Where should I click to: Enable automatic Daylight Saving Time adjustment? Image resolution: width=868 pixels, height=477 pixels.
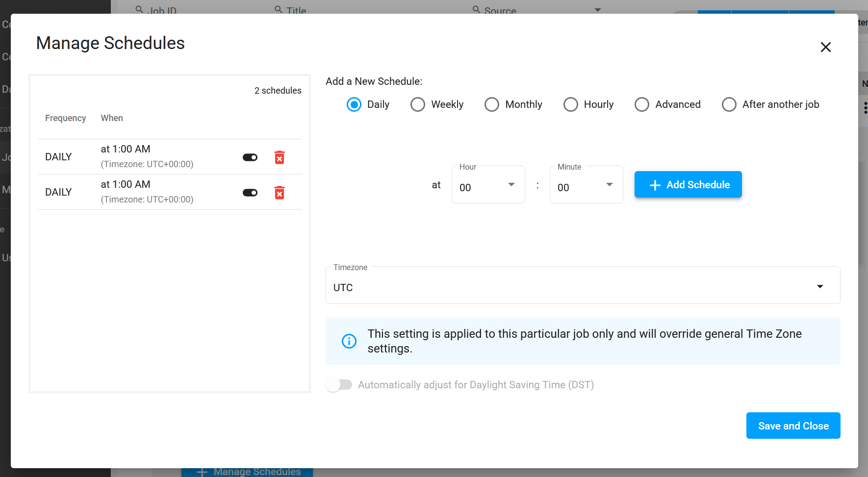point(339,385)
